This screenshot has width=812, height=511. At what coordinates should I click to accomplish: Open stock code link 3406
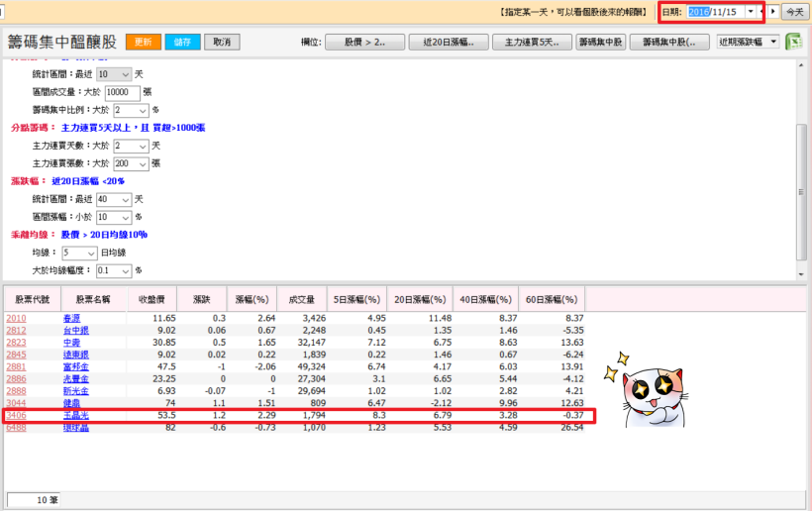[x=16, y=415]
